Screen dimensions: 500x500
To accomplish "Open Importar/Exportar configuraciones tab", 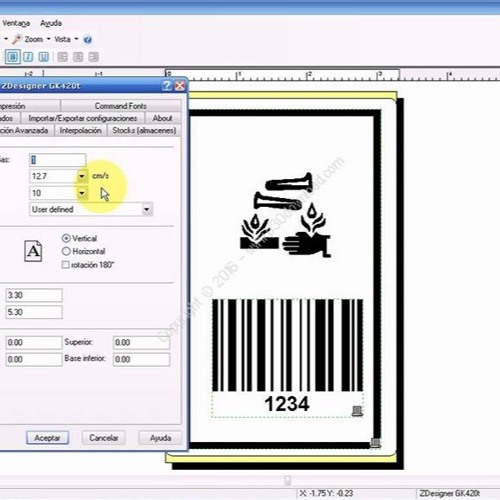I will tap(83, 118).
